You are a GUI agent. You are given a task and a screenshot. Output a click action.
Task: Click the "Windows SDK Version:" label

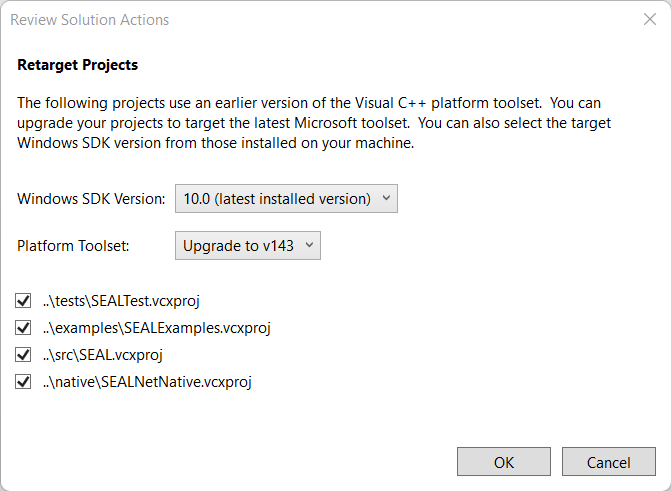coord(91,199)
